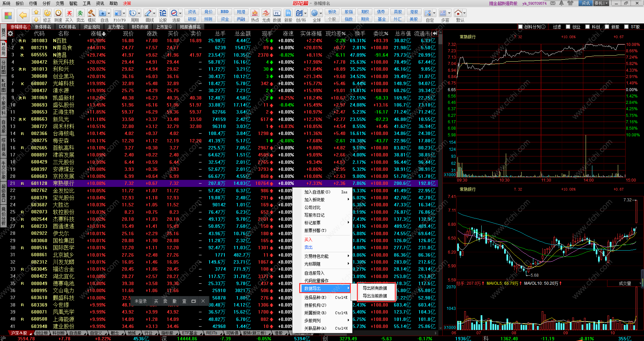Choose 导出当前数据 from submenu
644x341 pixels.
[375, 296]
